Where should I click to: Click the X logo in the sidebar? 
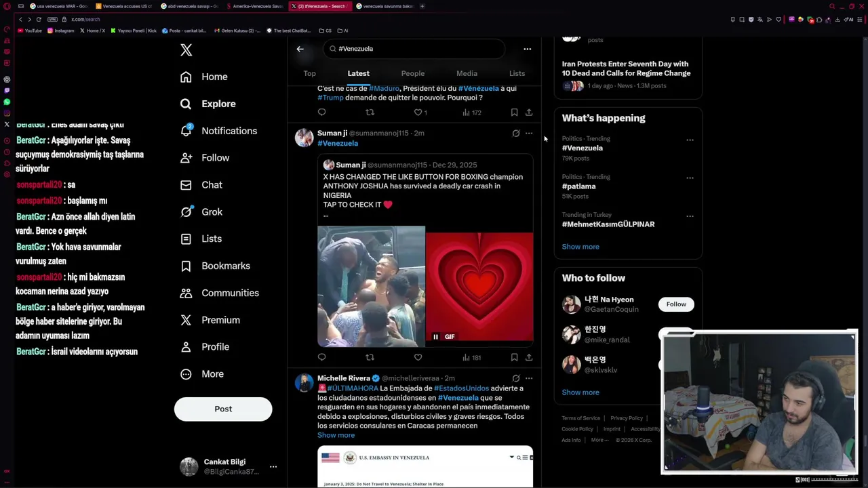(x=186, y=50)
